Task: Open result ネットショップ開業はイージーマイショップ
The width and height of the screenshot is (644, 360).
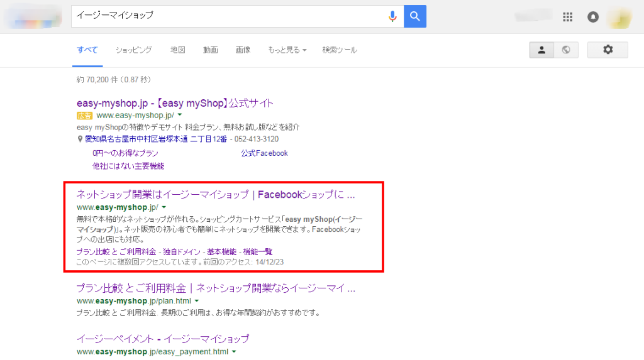Action: pos(216,195)
